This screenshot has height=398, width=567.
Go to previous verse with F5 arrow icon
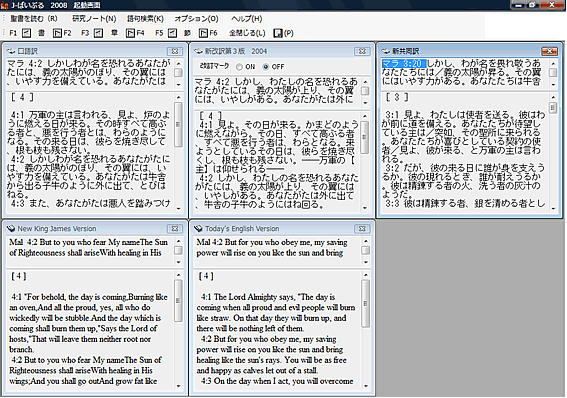(x=172, y=33)
